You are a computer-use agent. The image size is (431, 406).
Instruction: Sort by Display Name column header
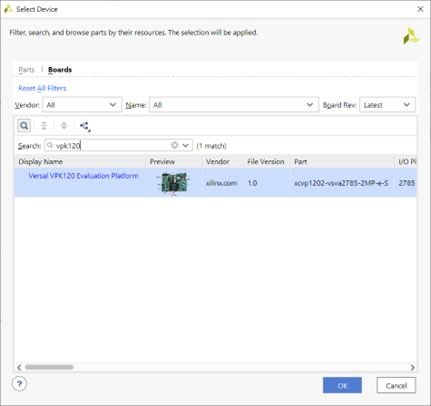coord(80,162)
